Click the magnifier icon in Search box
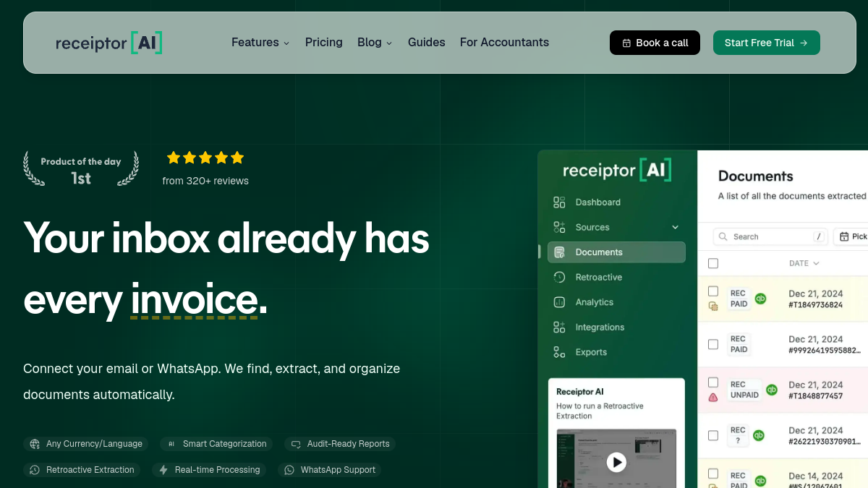This screenshot has width=868, height=488. [724, 237]
